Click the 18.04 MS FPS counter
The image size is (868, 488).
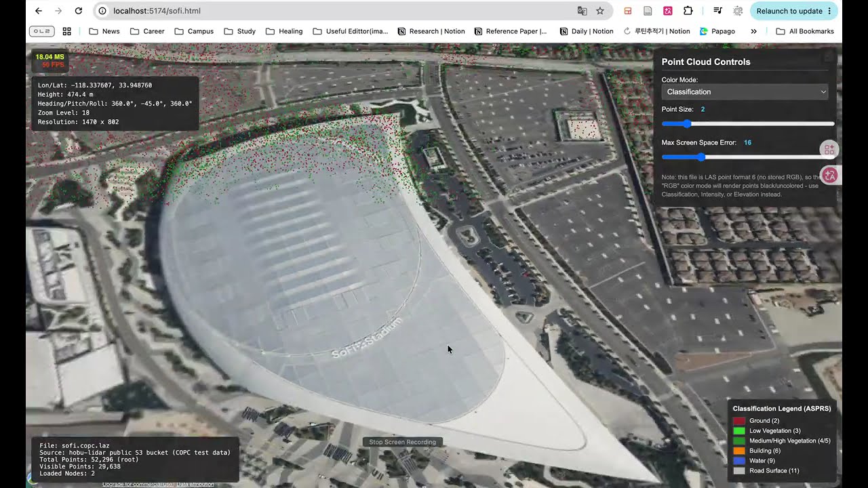click(50, 61)
